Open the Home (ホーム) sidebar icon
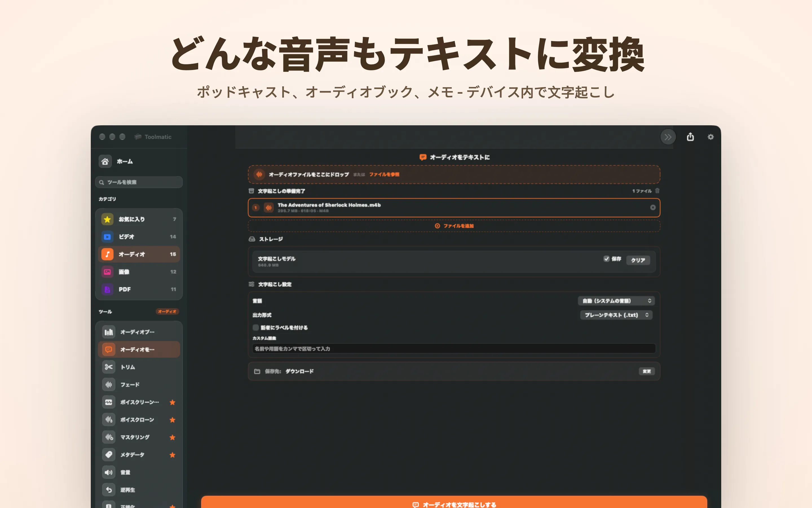Viewport: 812px width, 508px height. 105,162
